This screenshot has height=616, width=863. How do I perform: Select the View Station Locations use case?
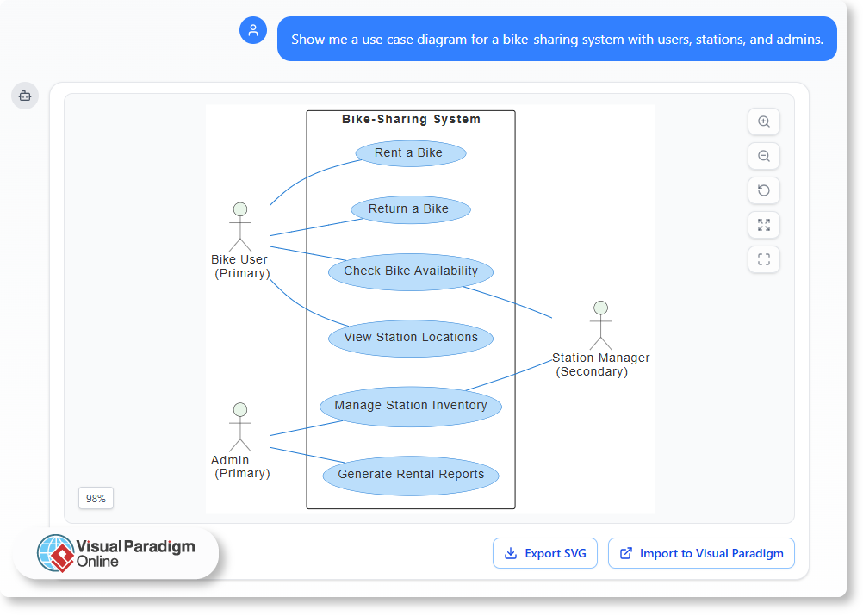tap(410, 338)
